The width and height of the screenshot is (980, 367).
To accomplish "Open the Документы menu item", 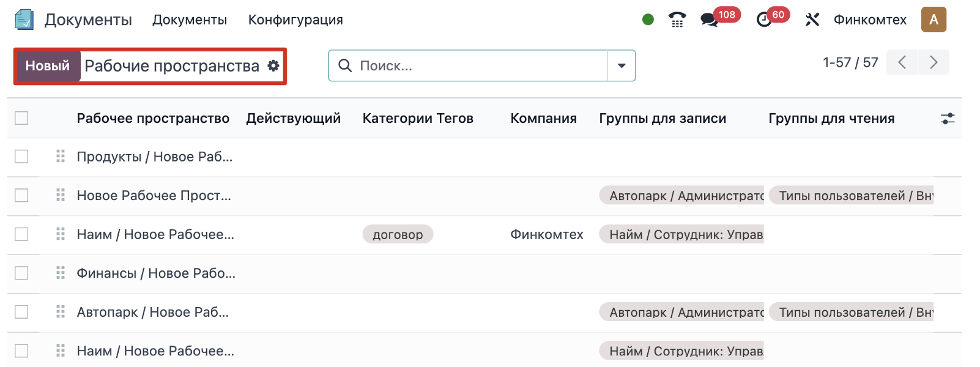I will [x=189, y=20].
